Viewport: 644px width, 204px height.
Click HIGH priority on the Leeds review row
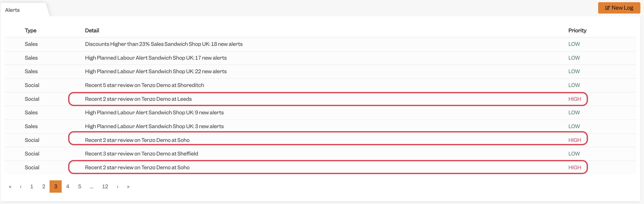(x=574, y=99)
